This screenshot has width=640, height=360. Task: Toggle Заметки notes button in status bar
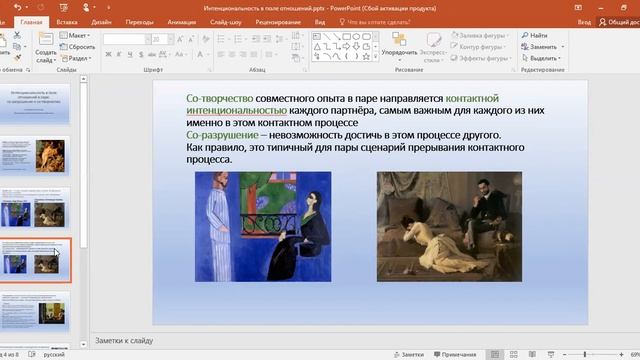click(409, 355)
